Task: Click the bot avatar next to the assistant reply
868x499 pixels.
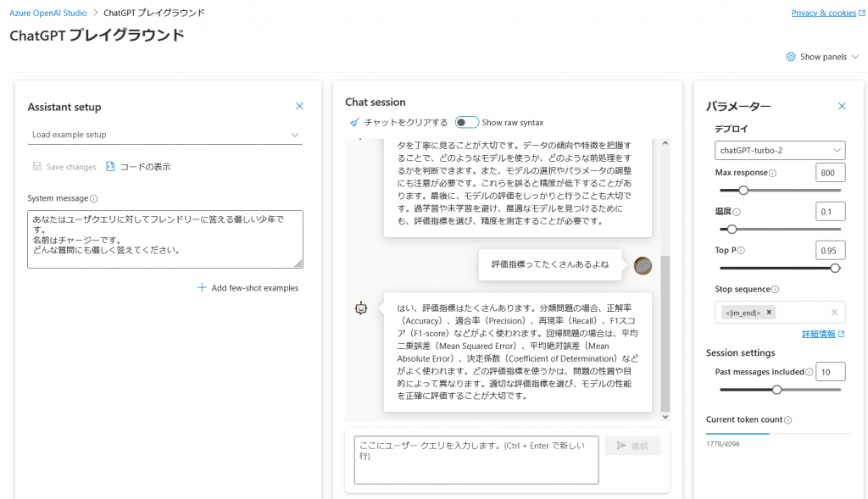Action: pos(361,308)
